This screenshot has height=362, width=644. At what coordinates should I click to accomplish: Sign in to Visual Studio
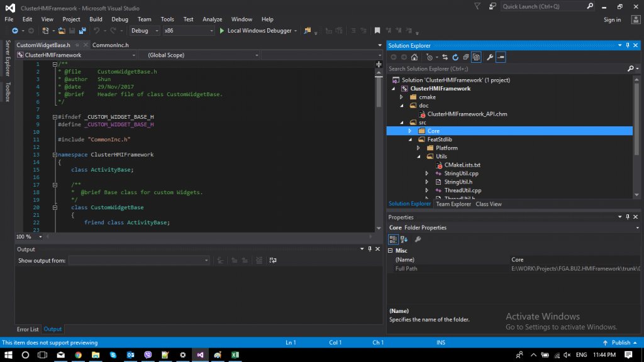(x=612, y=19)
